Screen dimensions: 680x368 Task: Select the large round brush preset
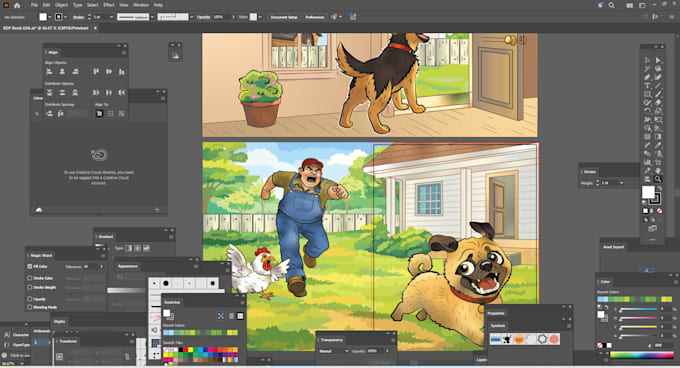click(x=166, y=283)
